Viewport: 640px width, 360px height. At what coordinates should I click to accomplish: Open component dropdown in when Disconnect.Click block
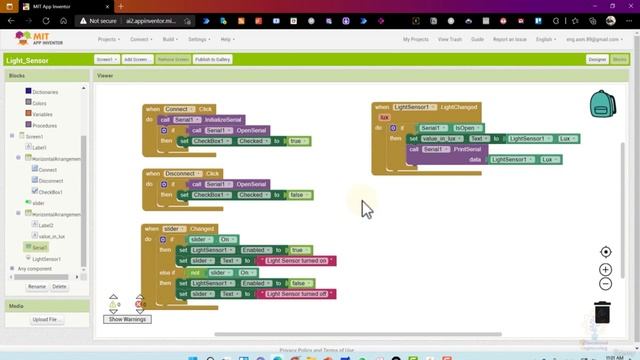183,173
